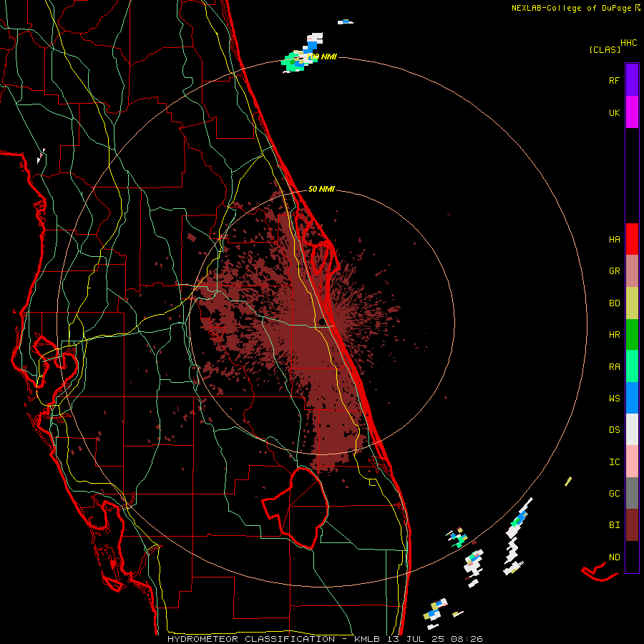Select the dusty pink GR legend swatch
Viewport: 644px width, 644px height.
632,271
